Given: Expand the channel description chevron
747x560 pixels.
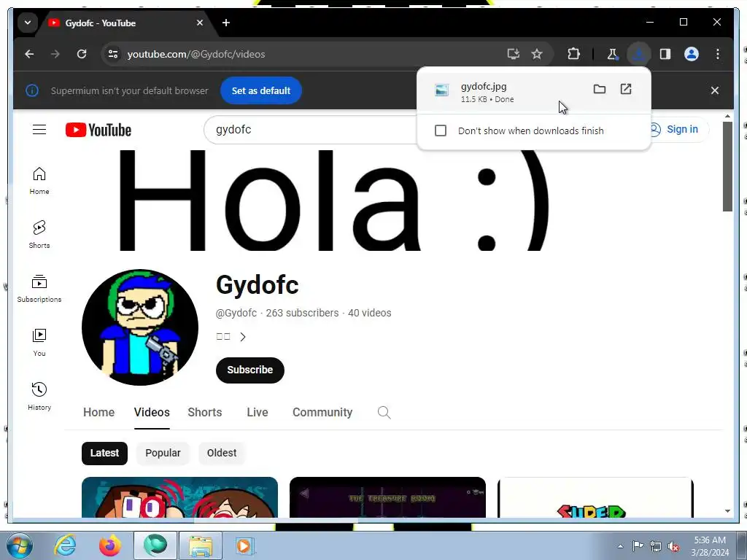Looking at the screenshot, I should click(x=243, y=337).
